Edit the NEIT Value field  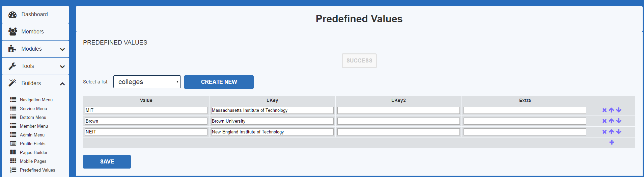(146, 132)
